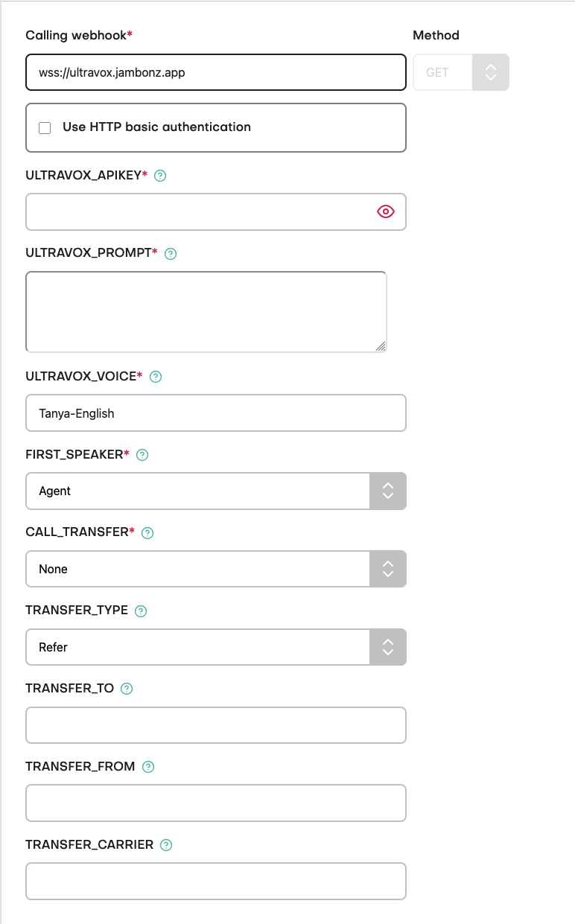
Task: View help for TRANSFER_CARRIER field
Action: coord(165,844)
